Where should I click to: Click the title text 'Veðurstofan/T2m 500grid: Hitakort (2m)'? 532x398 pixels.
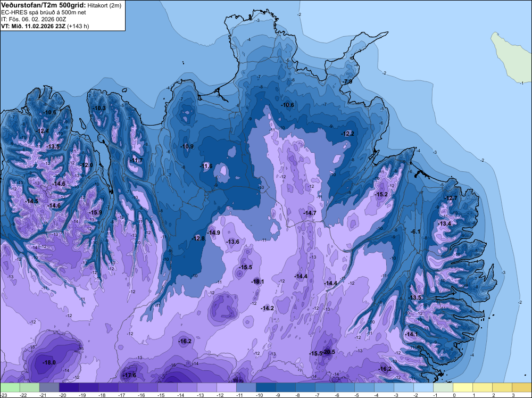coord(61,5)
